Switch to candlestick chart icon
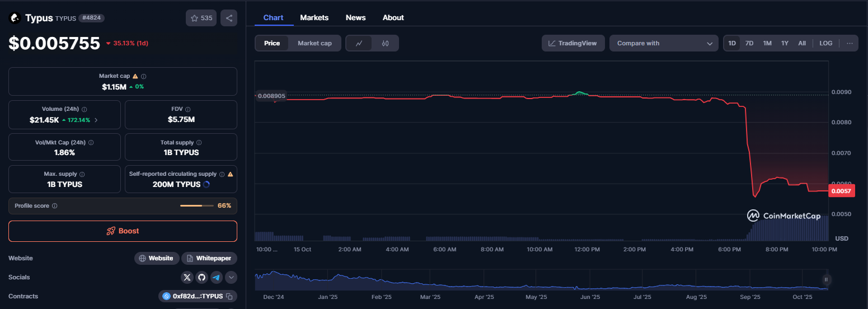 (x=385, y=43)
